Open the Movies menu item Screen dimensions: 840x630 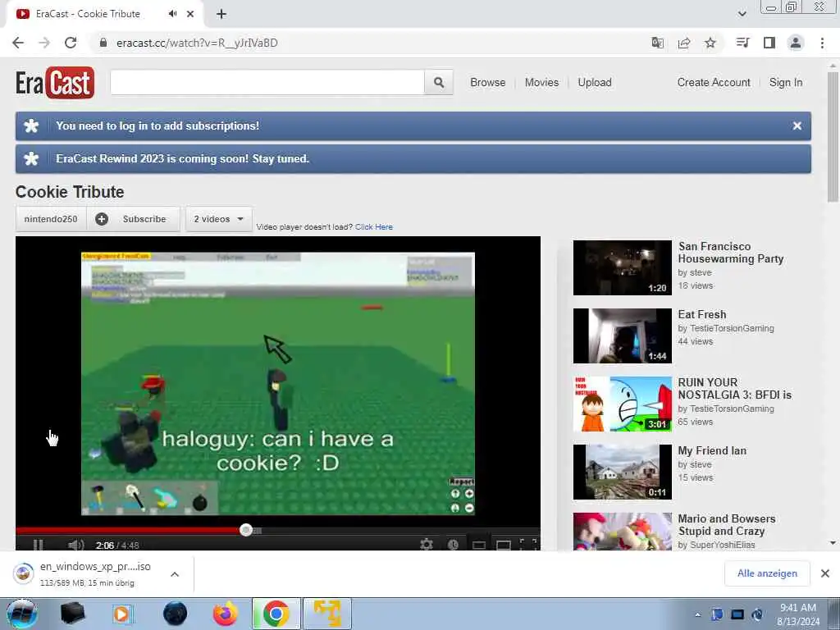(541, 83)
